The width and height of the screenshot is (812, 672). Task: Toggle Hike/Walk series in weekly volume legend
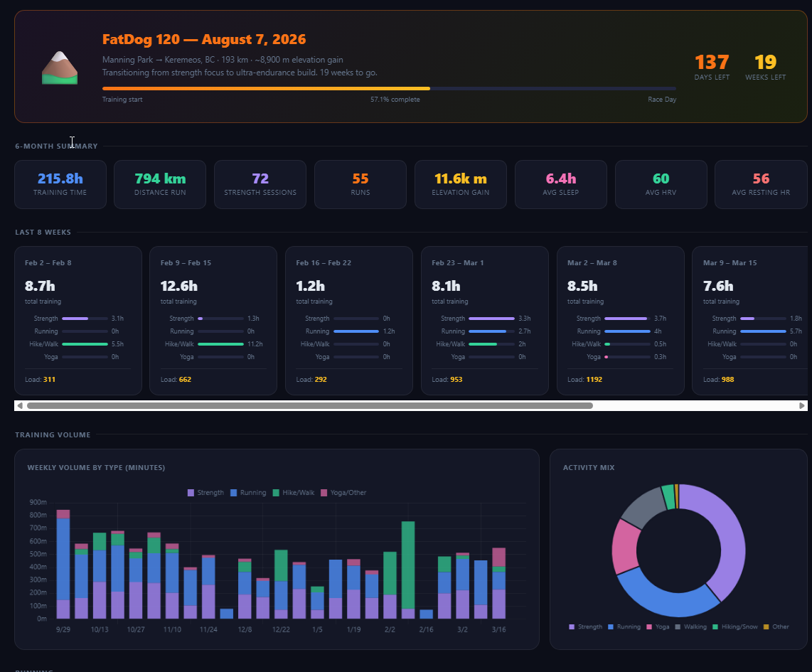tap(294, 492)
